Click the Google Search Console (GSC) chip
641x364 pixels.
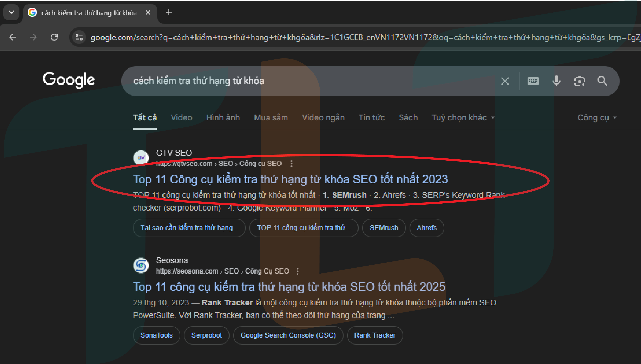[288, 335]
